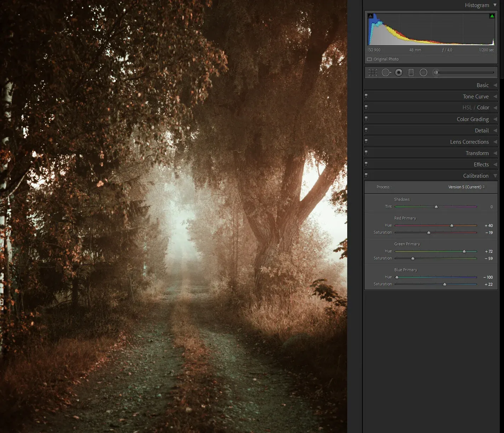Activate the Red Eye Correction tool
The width and height of the screenshot is (504, 433).
pos(399,73)
